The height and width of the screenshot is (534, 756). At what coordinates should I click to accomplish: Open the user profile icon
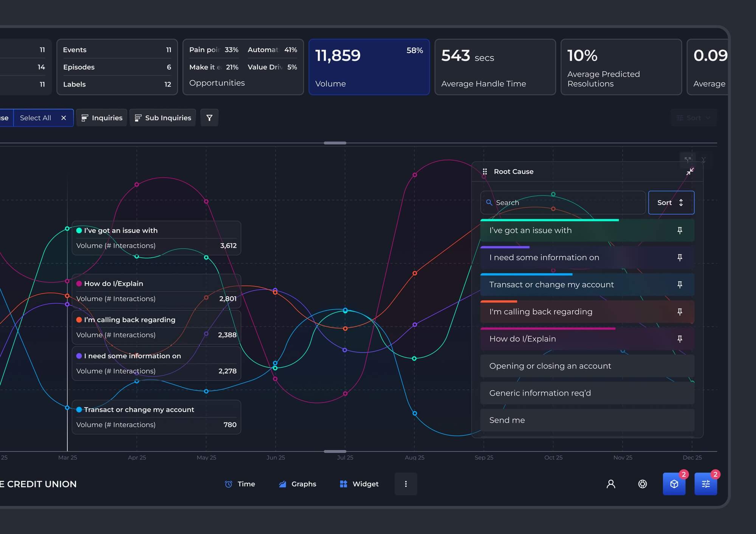pos(611,484)
